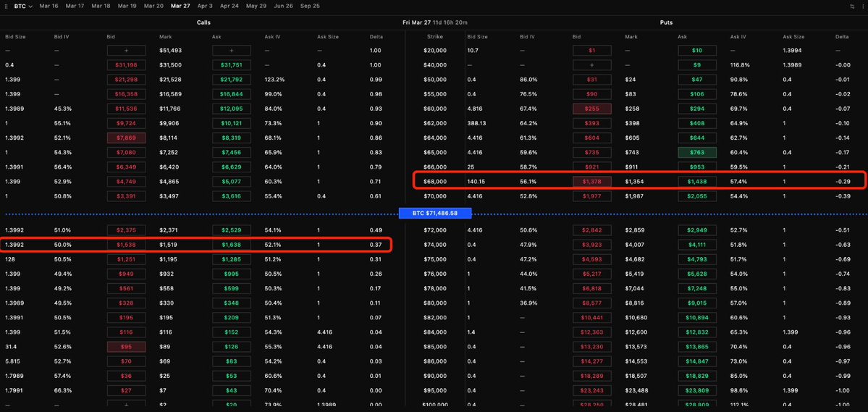
Task: Click the $10 put ask button
Action: point(697,51)
